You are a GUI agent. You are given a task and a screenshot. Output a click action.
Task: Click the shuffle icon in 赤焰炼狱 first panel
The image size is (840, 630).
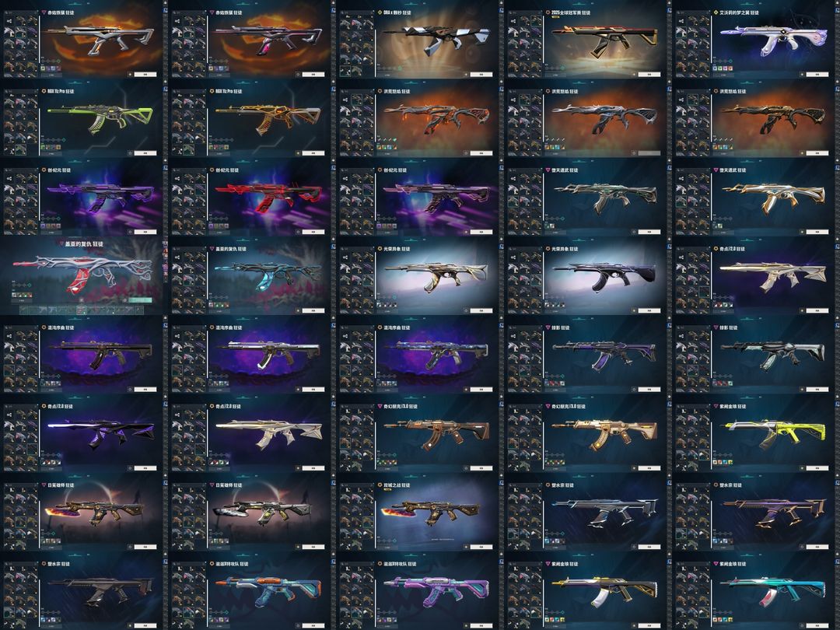point(9,22)
